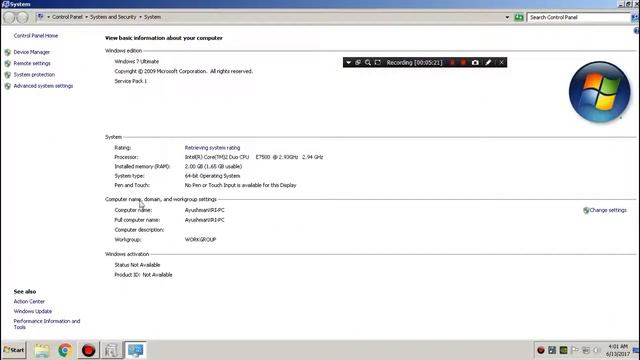This screenshot has height=360, width=640.
Task: Close the recording toolbar
Action: coord(501,62)
